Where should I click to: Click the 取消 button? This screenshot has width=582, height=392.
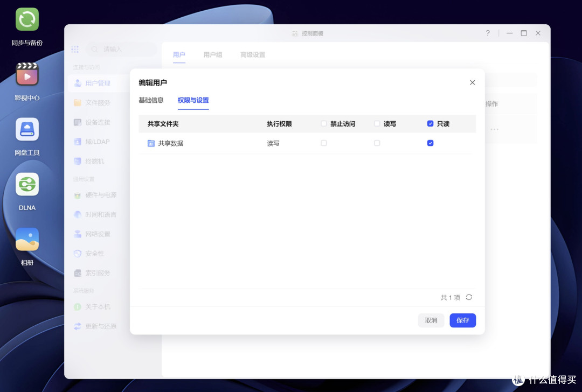(431, 320)
